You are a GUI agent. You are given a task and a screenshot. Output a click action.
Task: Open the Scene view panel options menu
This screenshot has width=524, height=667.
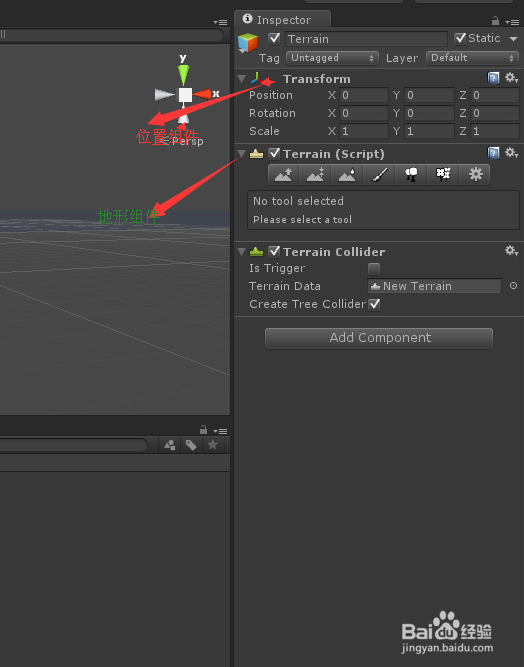coord(220,22)
